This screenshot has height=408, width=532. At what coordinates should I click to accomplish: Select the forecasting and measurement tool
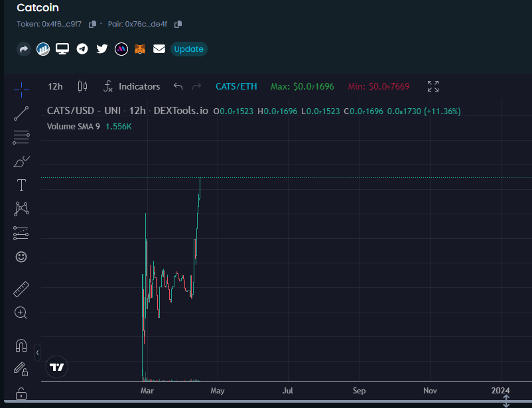21,234
